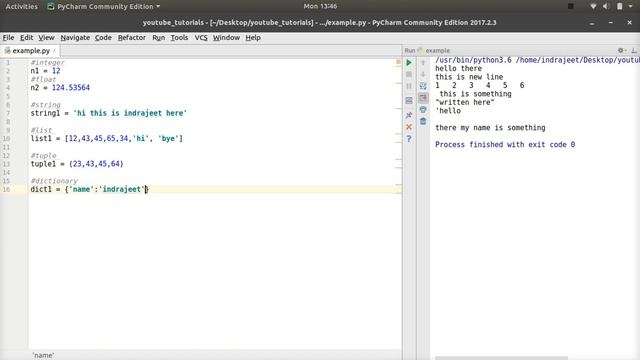This screenshot has width=640, height=360.
Task: Click line number 16 in the gutter
Action: point(6,189)
